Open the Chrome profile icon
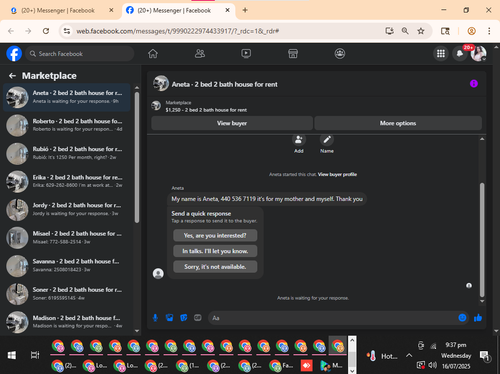This screenshot has width=500, height=374. click(x=471, y=31)
